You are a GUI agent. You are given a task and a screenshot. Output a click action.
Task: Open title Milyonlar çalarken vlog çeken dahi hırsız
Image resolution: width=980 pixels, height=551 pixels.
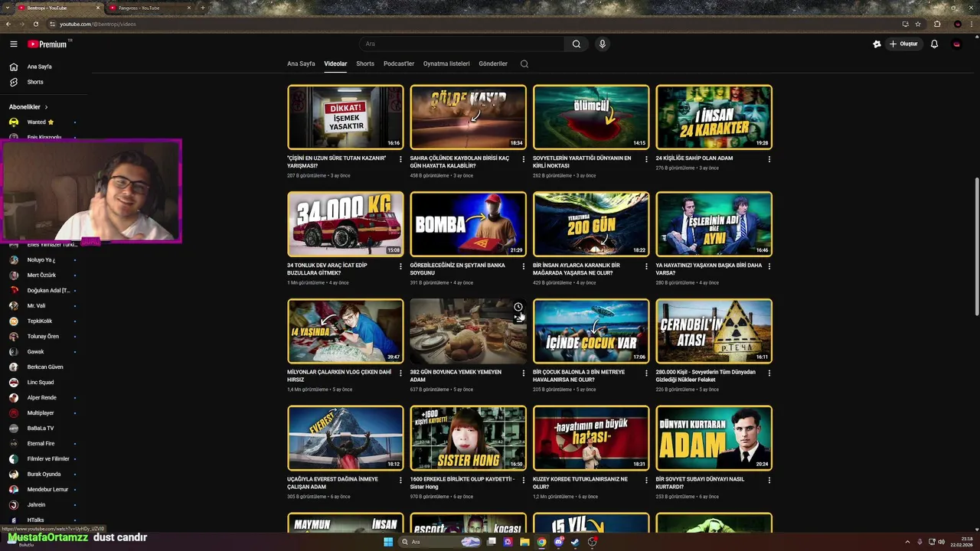340,376
